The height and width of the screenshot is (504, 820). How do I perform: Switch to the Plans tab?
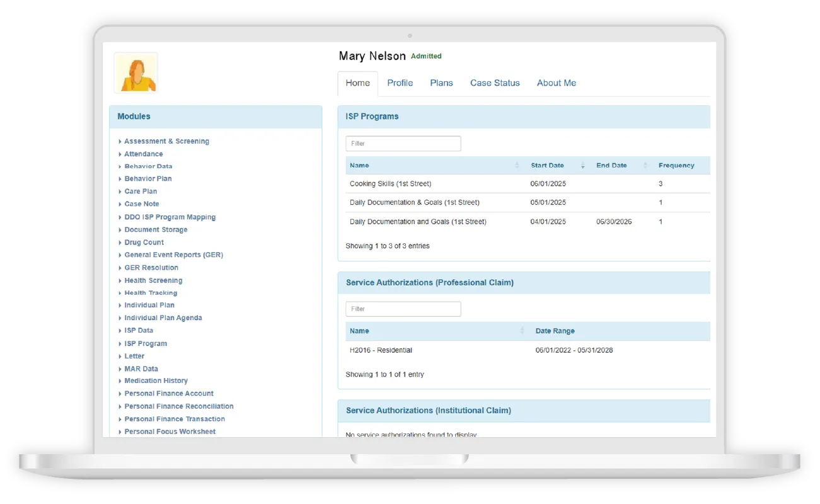coord(441,83)
